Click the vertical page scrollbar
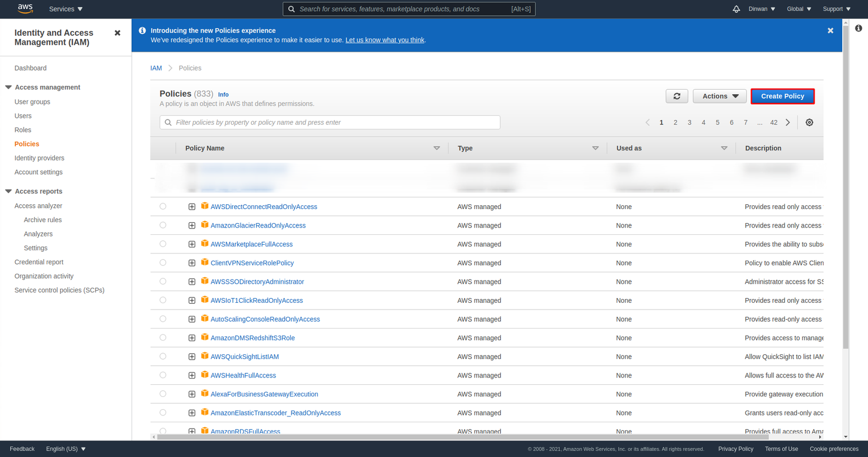 (845, 187)
